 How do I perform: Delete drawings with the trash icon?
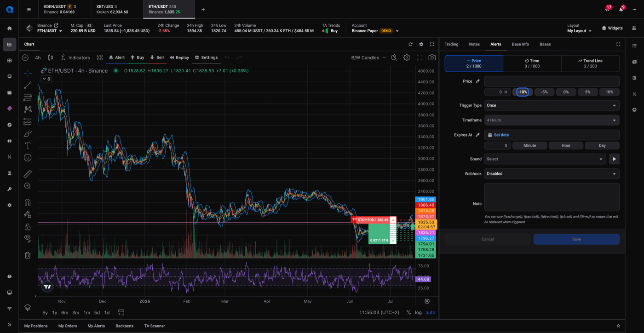point(28,255)
